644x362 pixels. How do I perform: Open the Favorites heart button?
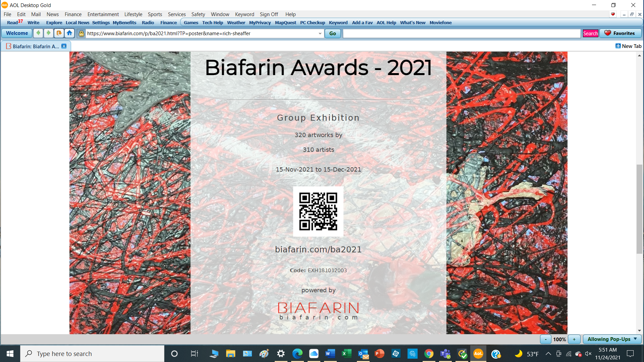click(x=620, y=33)
